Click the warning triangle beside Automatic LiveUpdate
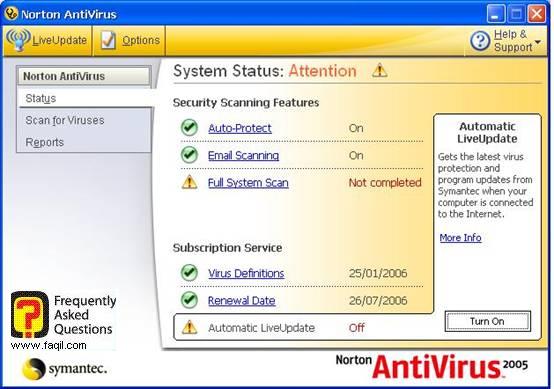 point(189,327)
